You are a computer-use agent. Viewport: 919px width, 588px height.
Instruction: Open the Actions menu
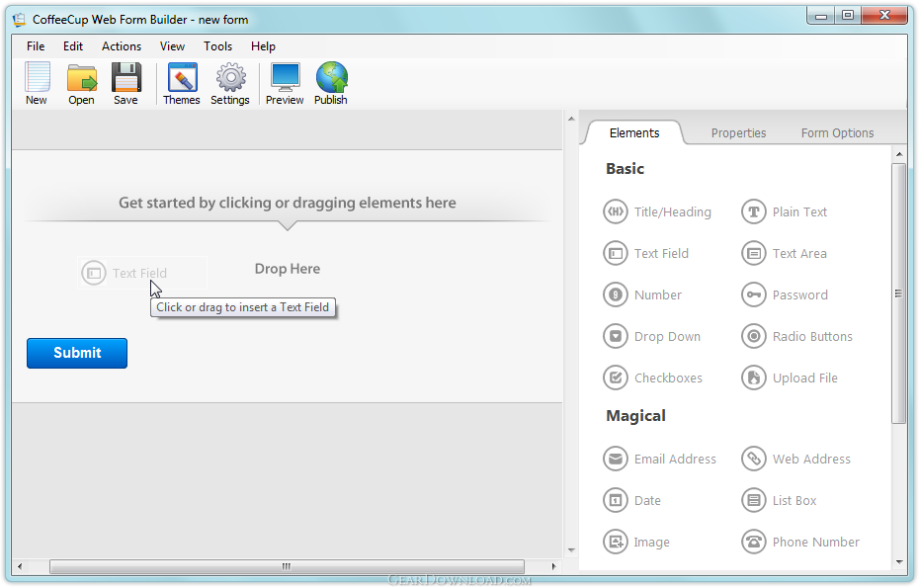tap(122, 46)
